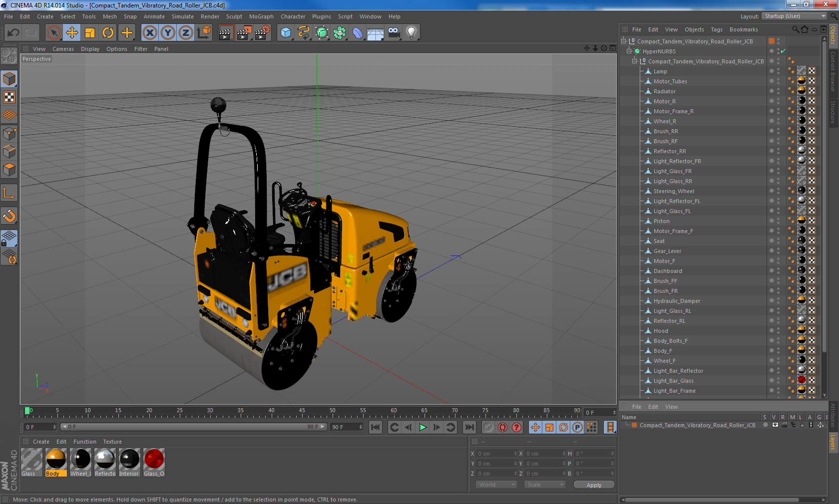Toggle Y axis lock
839x504 pixels.
[168, 33]
